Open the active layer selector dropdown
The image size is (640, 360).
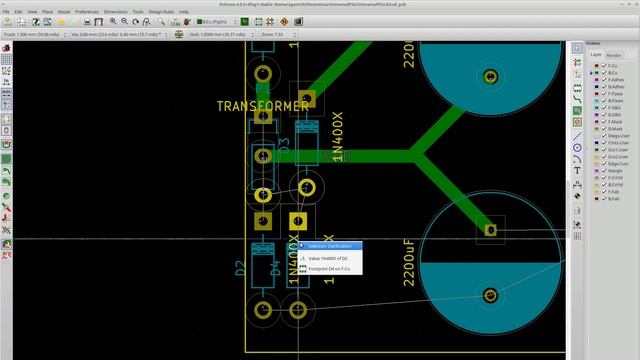(216, 22)
